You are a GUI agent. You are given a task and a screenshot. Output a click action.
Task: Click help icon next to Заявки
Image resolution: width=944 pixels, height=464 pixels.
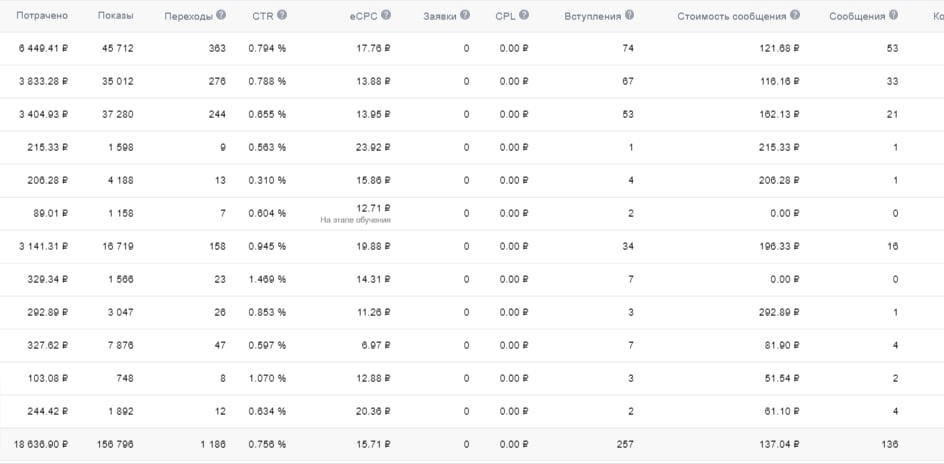465,15
